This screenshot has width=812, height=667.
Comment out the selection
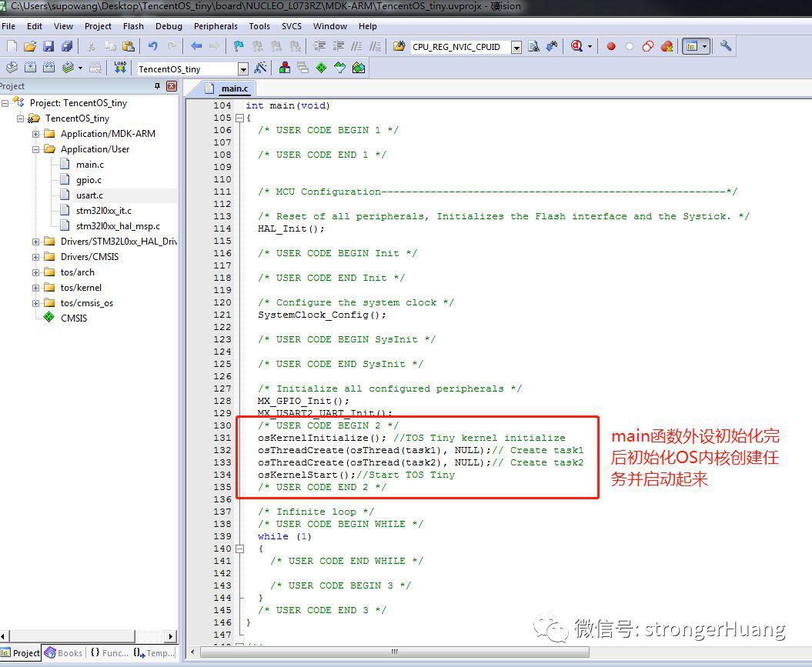[356, 47]
